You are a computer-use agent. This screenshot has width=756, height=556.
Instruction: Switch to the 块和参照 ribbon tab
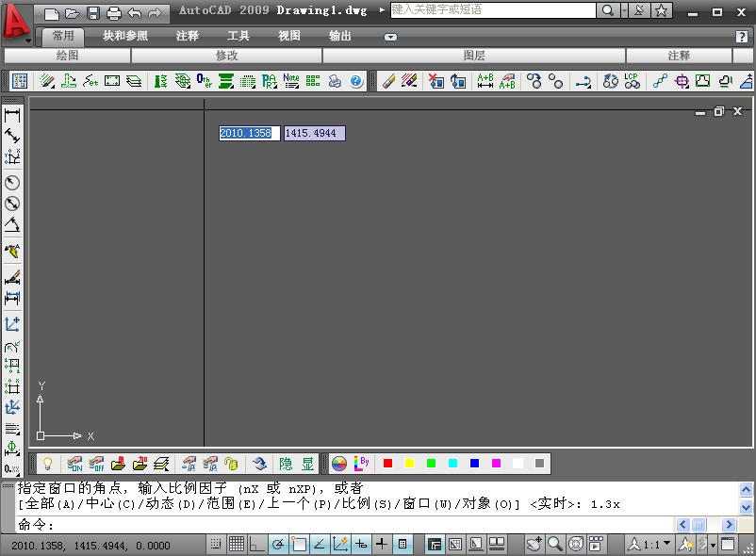click(x=125, y=36)
